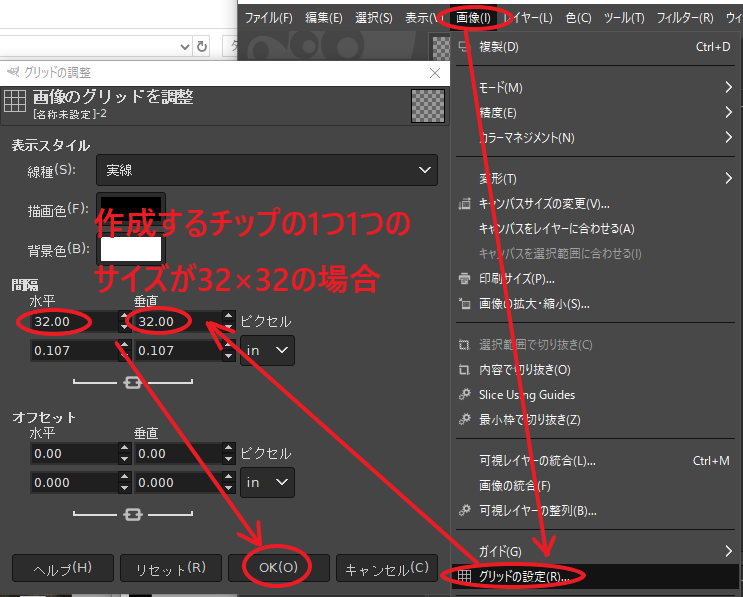743x597 pixels.
Task: Click vertical spacing pixel field 32.00
Action: coord(178,322)
